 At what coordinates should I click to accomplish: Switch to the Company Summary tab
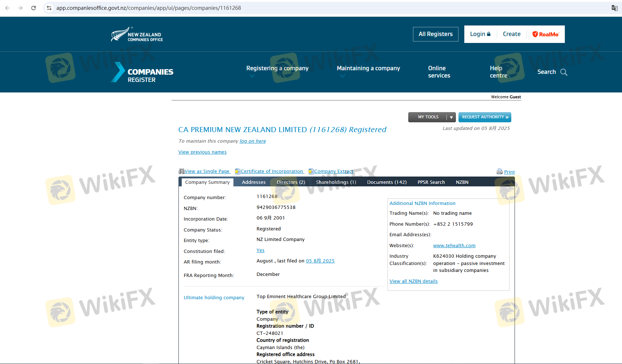tap(207, 182)
